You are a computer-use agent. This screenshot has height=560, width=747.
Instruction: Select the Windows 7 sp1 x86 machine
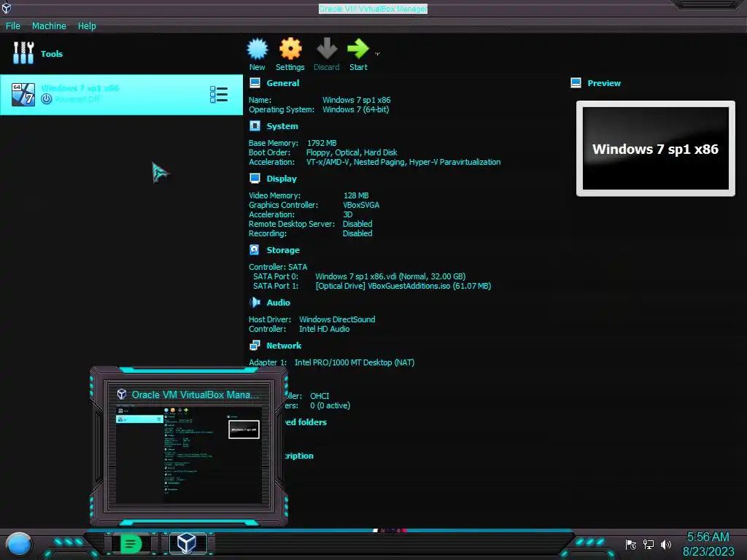pyautogui.click(x=122, y=94)
